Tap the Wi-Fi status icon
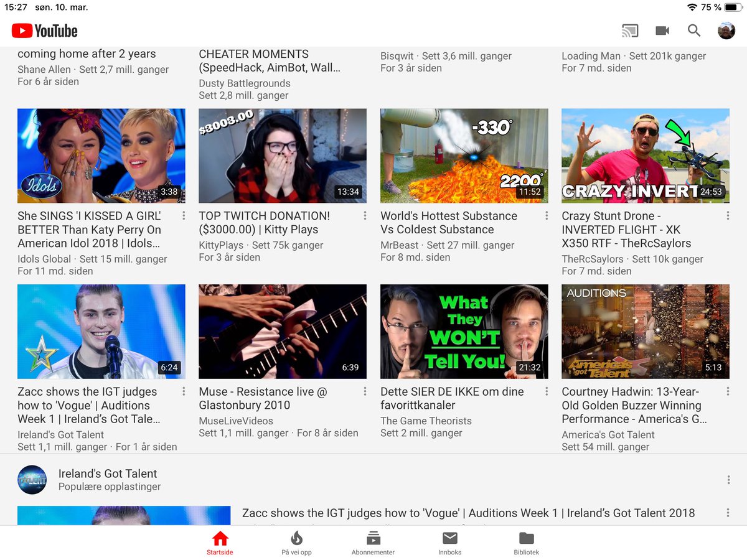Screen dimensions: 747x560 click(692, 7)
